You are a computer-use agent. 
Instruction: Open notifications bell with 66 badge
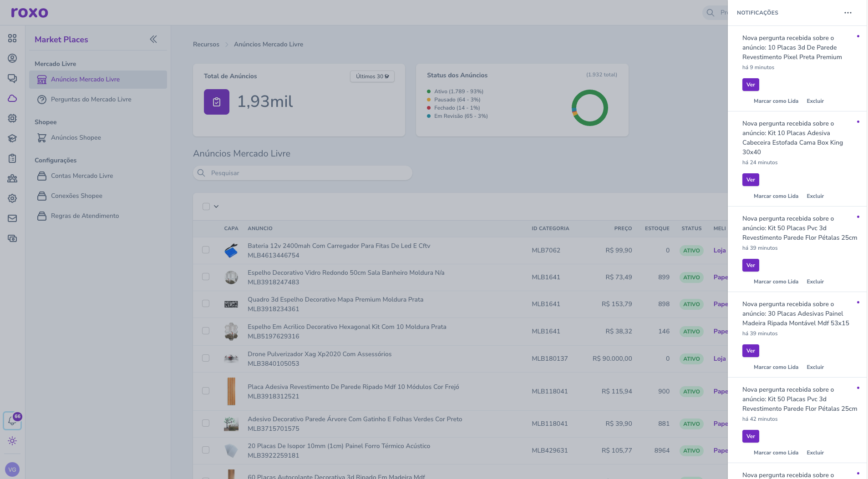click(12, 421)
